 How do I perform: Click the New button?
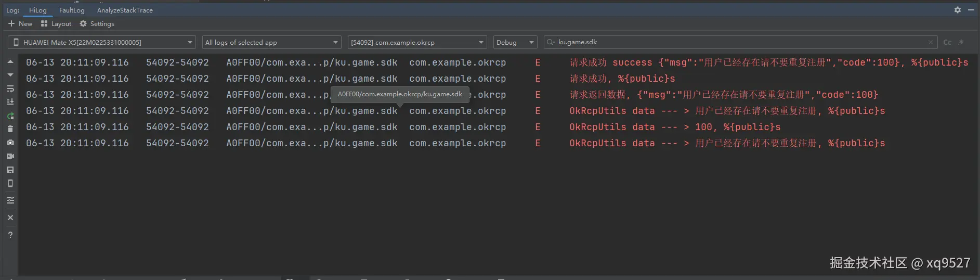(20, 23)
